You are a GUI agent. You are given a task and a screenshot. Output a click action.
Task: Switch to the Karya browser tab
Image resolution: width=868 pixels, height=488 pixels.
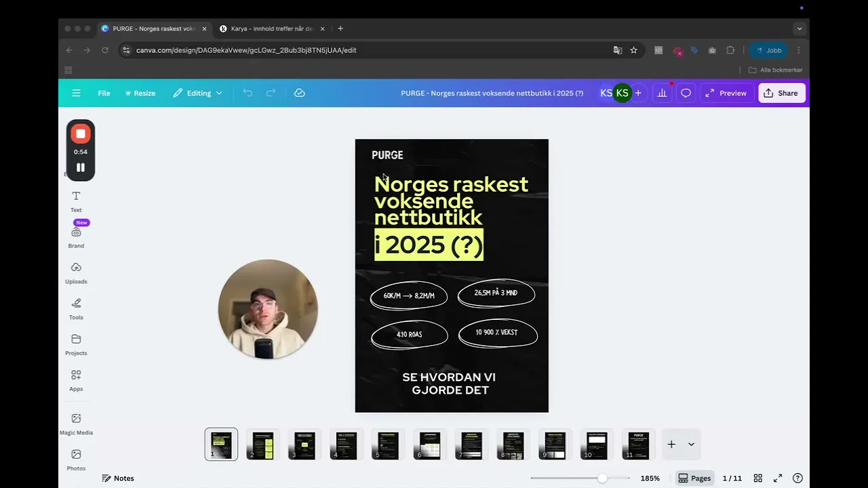[x=271, y=28]
